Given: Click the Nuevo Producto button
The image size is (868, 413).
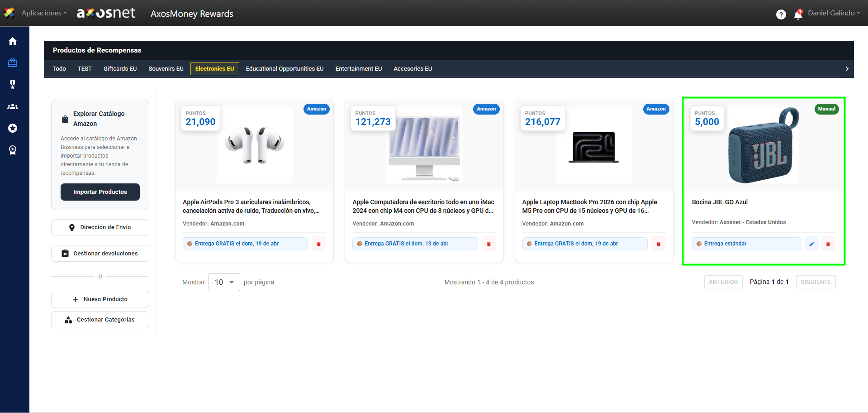Looking at the screenshot, I should pyautogui.click(x=100, y=299).
